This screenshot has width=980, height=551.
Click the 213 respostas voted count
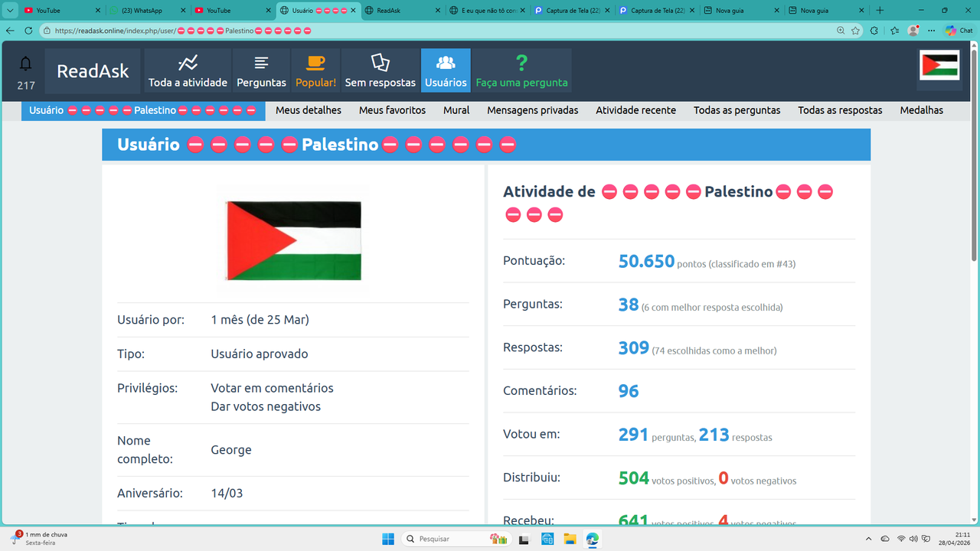point(714,435)
